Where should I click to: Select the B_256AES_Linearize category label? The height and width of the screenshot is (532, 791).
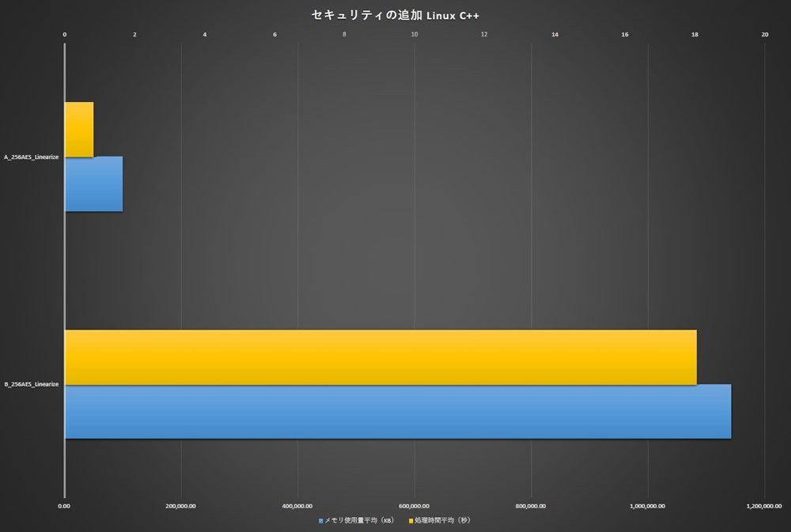click(x=31, y=384)
